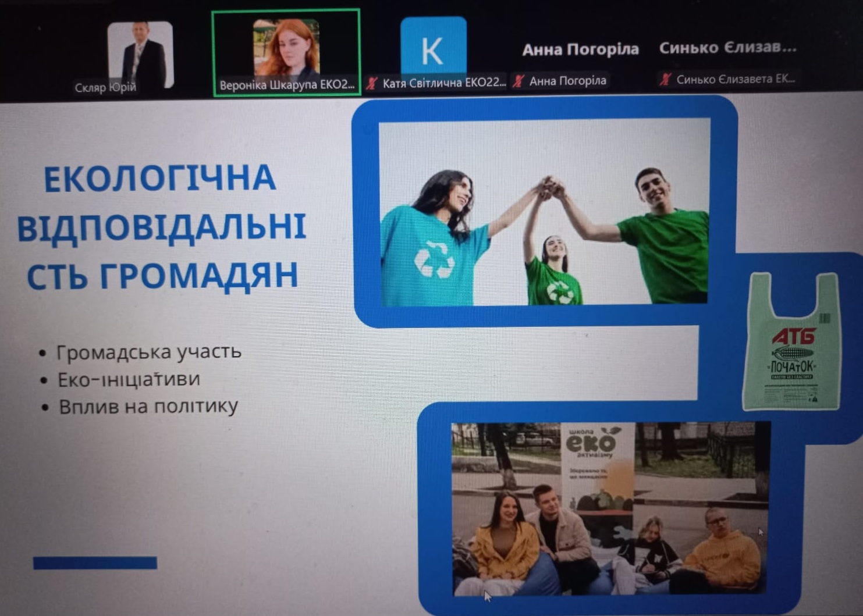Click muted mic icon beside Синько Єлизавета
The image size is (863, 616).
[x=665, y=79]
